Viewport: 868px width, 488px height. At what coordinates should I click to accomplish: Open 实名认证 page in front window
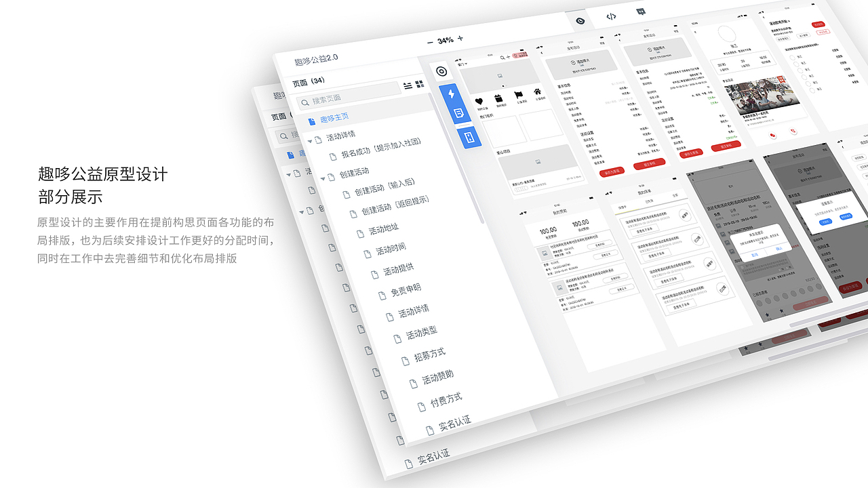click(x=455, y=423)
